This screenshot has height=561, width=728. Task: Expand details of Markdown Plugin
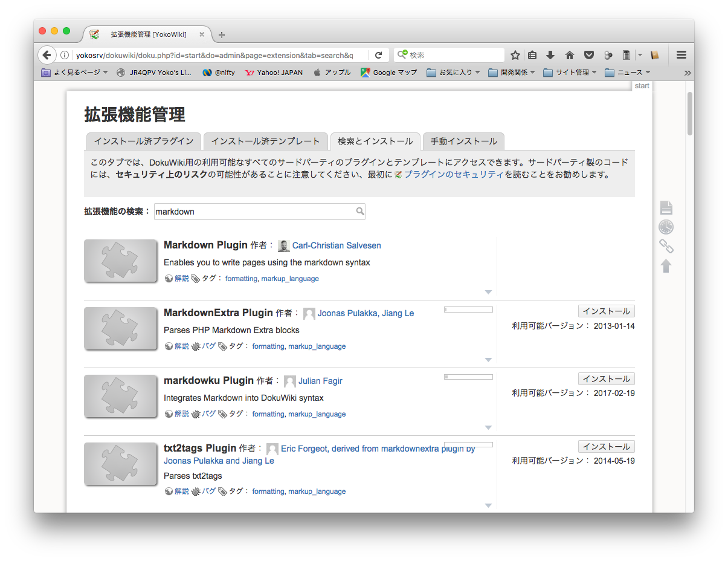(x=488, y=292)
